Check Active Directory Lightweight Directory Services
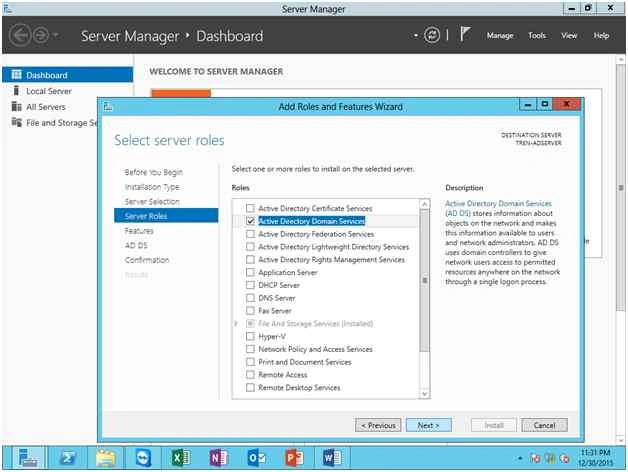628x472 pixels. [x=250, y=247]
